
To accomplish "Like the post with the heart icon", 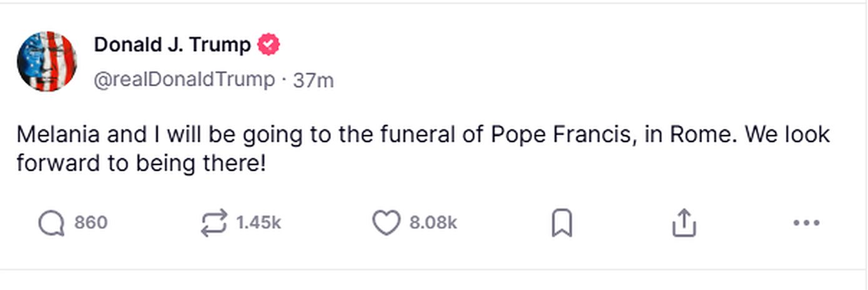I will click(x=386, y=223).
